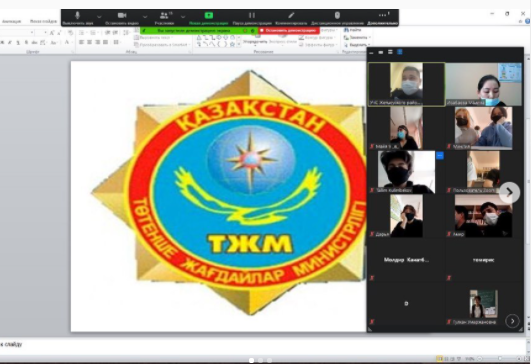This screenshot has width=531, height=364.
Task: Increase font size with large A icon
Action: tap(51, 33)
